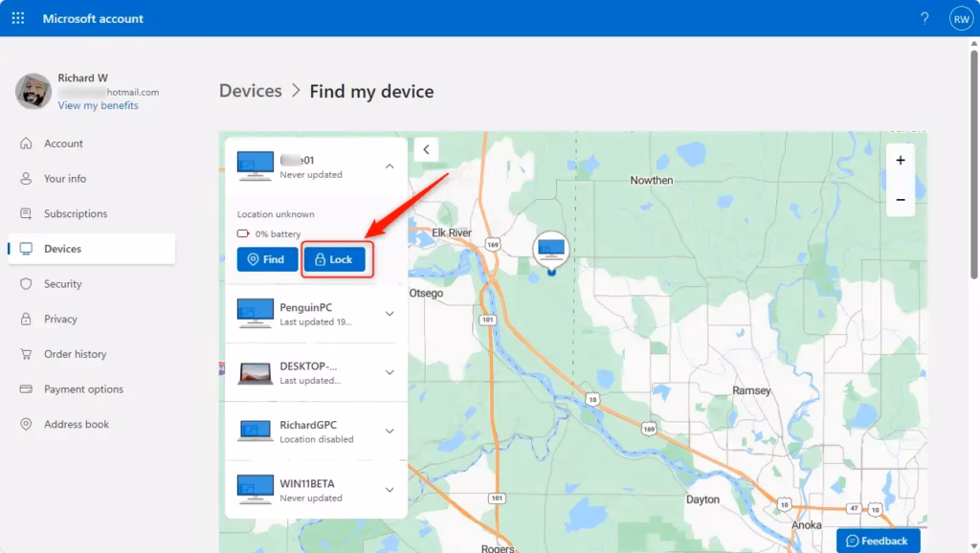980x553 pixels.
Task: Click the Otsego label on map
Action: point(426,293)
